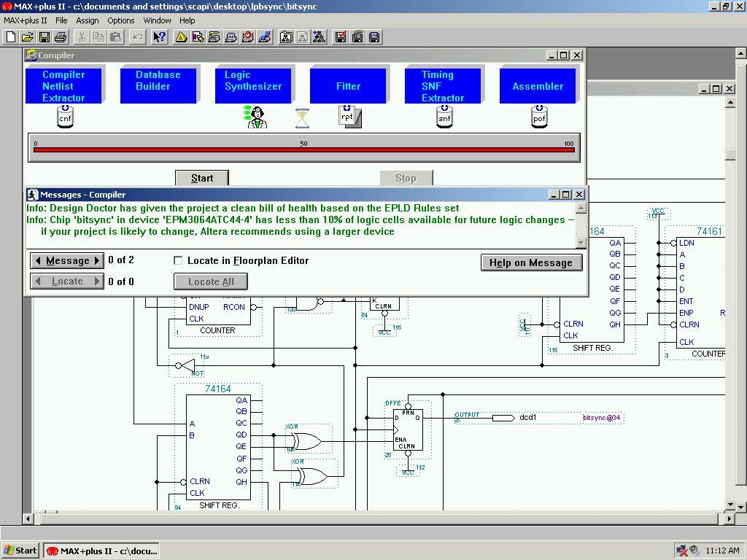Click the red compiler progress bar
Image resolution: width=747 pixels, height=560 pixels.
[x=304, y=149]
